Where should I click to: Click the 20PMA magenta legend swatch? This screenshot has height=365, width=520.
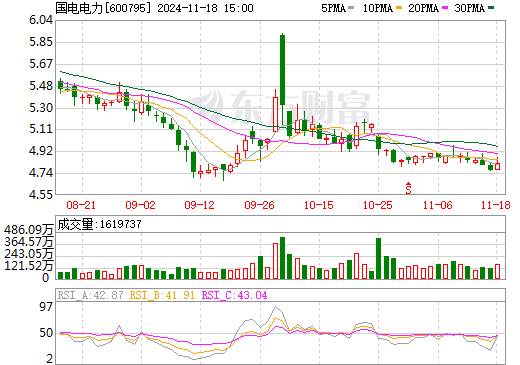point(445,8)
